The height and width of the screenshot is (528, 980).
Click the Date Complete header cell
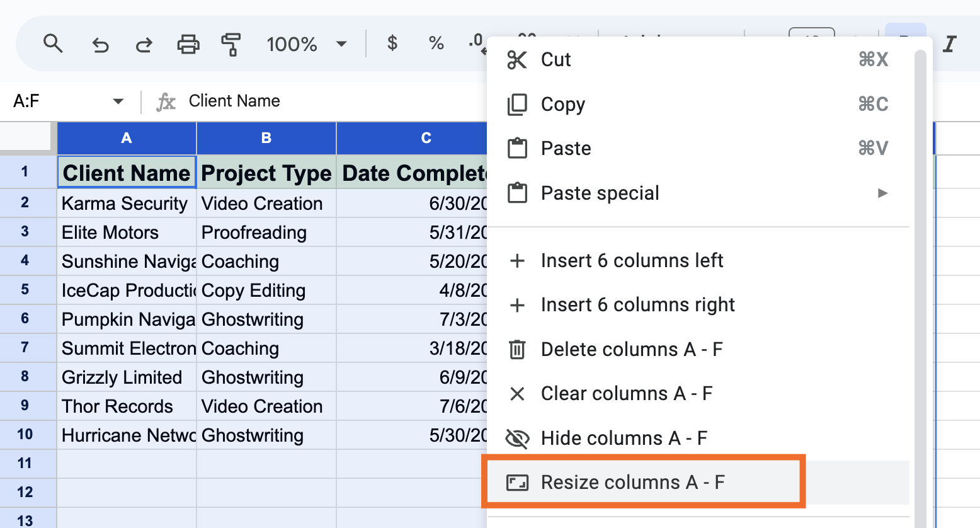[x=412, y=172]
